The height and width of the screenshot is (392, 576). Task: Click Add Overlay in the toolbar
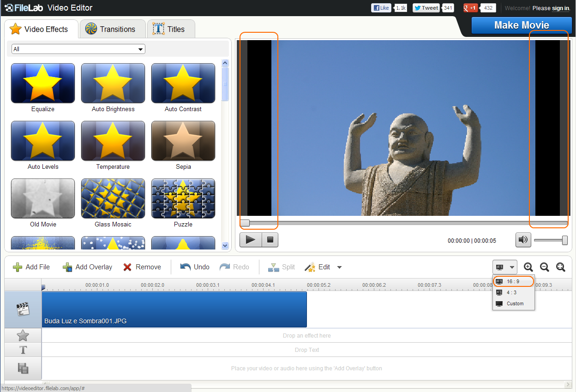click(x=87, y=267)
